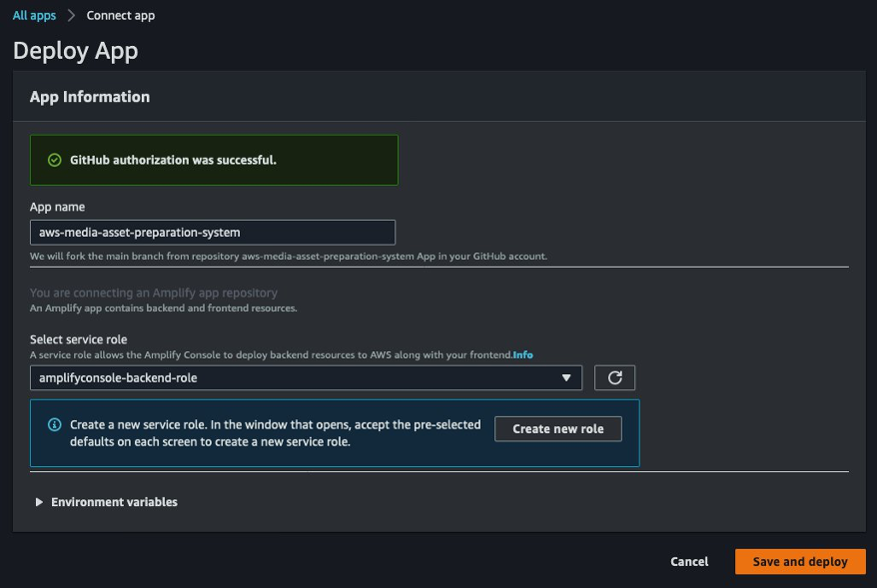Click the refresh icon beside the service role dropdown
This screenshot has width=878, height=588.
click(614, 377)
